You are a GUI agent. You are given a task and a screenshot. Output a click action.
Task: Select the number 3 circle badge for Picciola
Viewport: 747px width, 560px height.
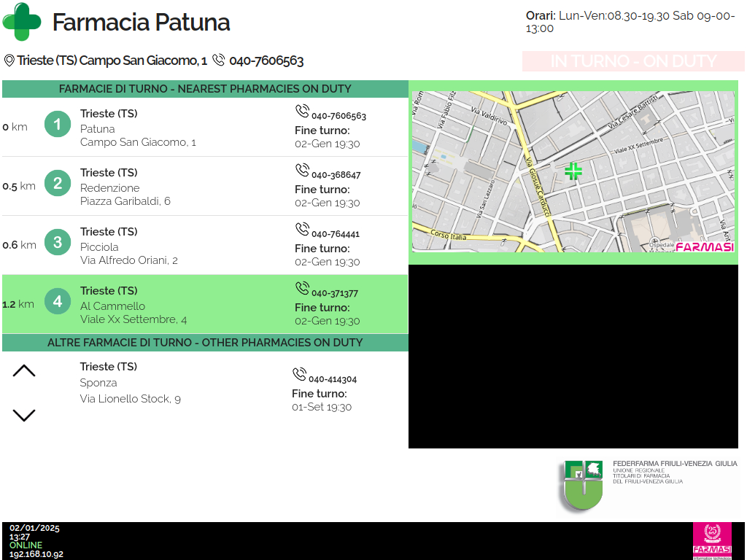pos(58,242)
